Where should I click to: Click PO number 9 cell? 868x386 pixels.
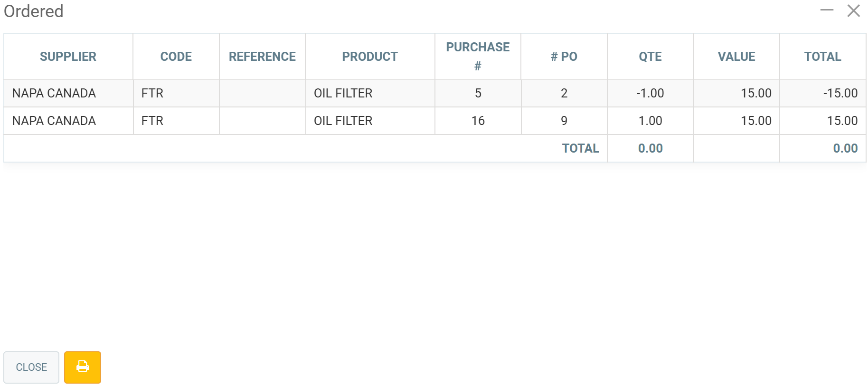(564, 121)
